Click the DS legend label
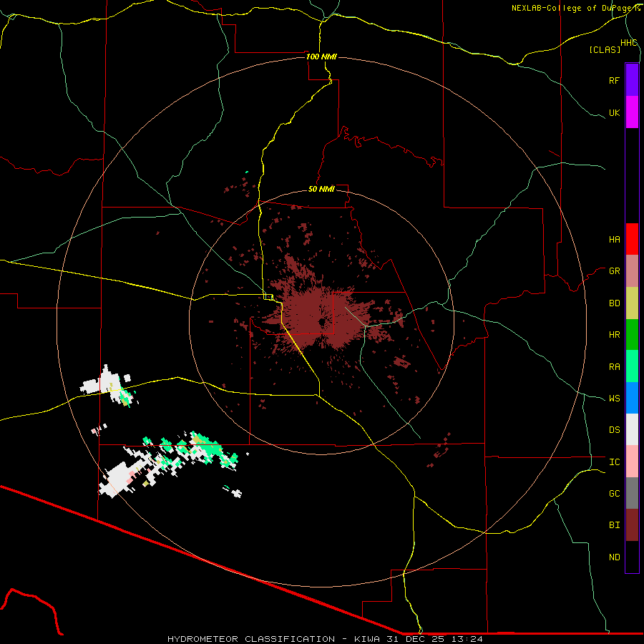Viewport: 644px width, 644px height. (x=614, y=430)
